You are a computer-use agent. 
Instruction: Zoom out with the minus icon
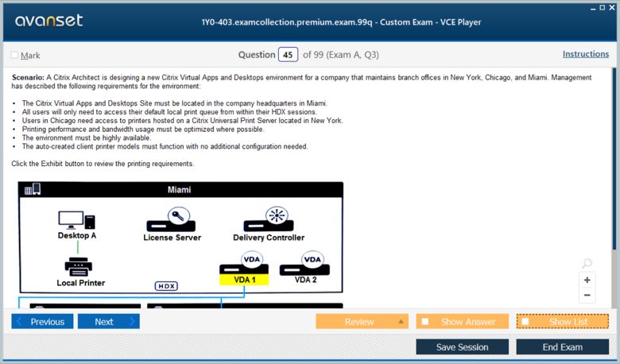[587, 295]
